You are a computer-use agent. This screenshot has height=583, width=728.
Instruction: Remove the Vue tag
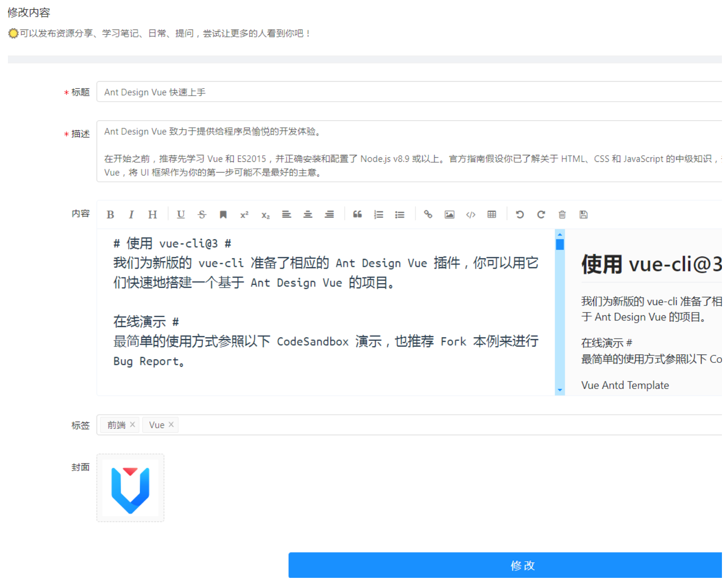tap(171, 424)
